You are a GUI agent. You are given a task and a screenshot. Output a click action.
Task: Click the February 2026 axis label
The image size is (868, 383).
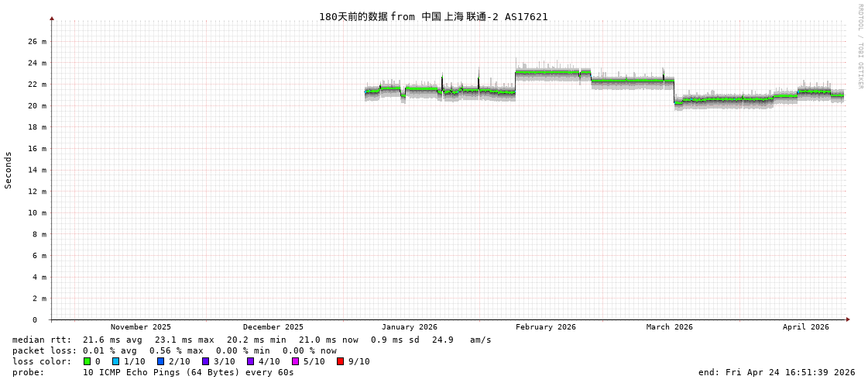(x=545, y=327)
